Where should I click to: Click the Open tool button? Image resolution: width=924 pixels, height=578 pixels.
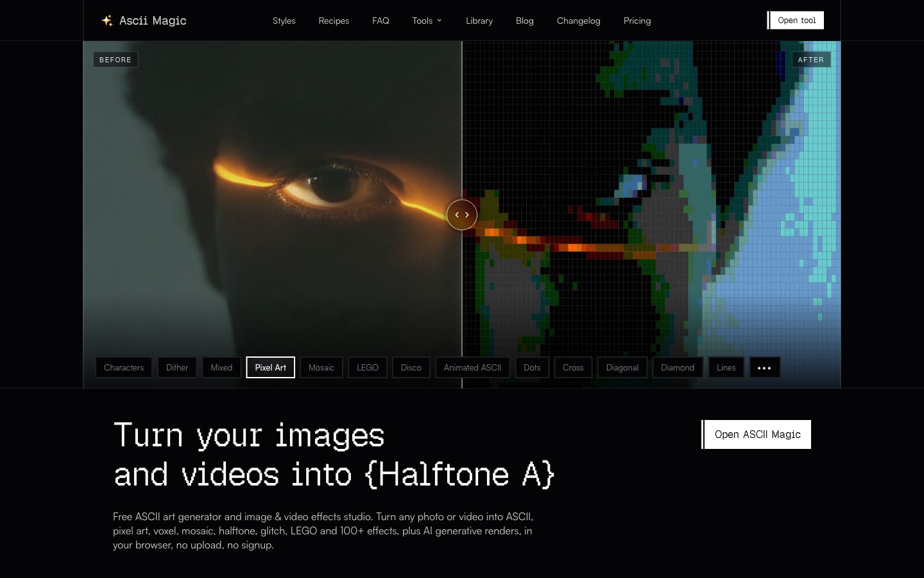pyautogui.click(x=796, y=21)
